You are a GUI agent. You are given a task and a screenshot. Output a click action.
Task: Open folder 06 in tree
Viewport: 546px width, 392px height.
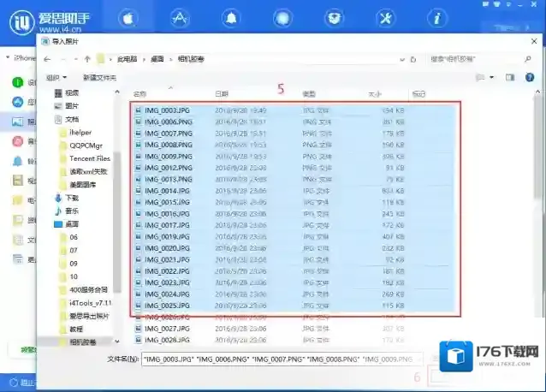[x=69, y=237]
